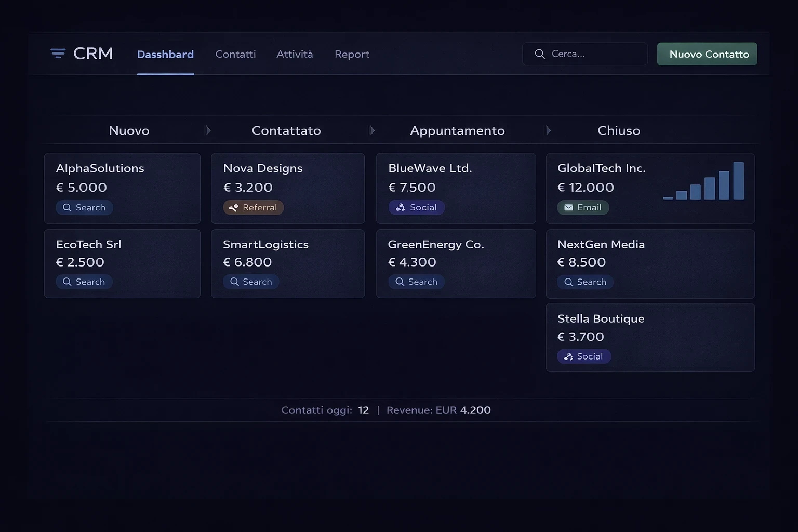Click the € 12.000 amount on GlobalTech Inc.
This screenshot has height=532, width=798.
click(586, 188)
